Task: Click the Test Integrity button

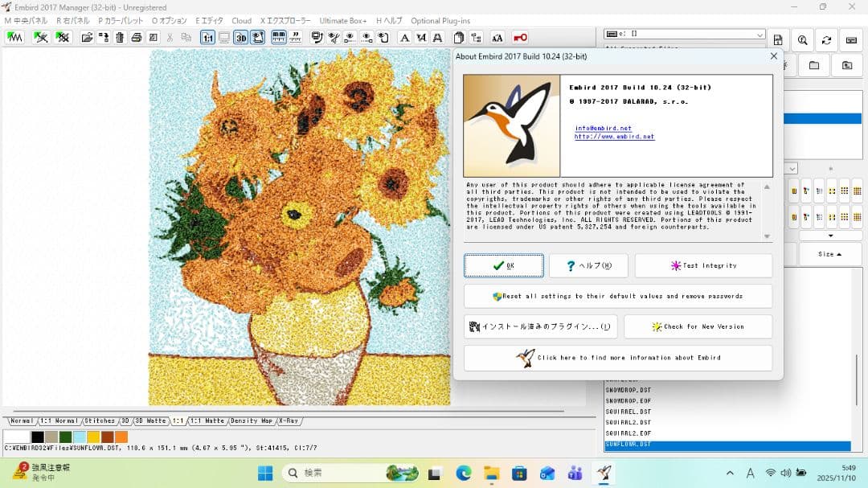Action: [703, 266]
